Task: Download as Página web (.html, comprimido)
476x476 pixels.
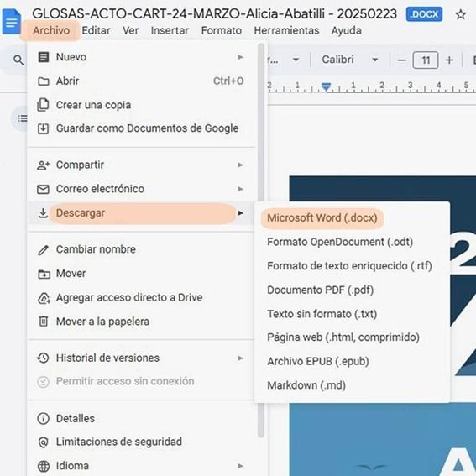Action: click(352, 337)
